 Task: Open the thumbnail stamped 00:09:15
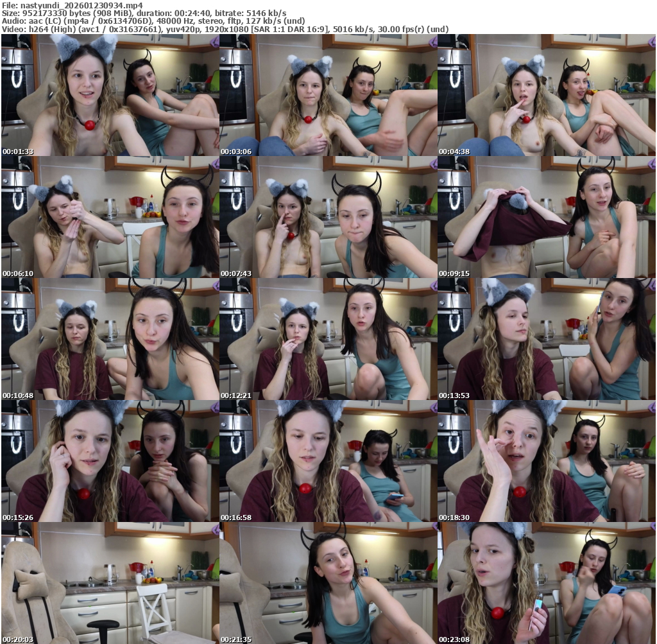click(x=547, y=217)
